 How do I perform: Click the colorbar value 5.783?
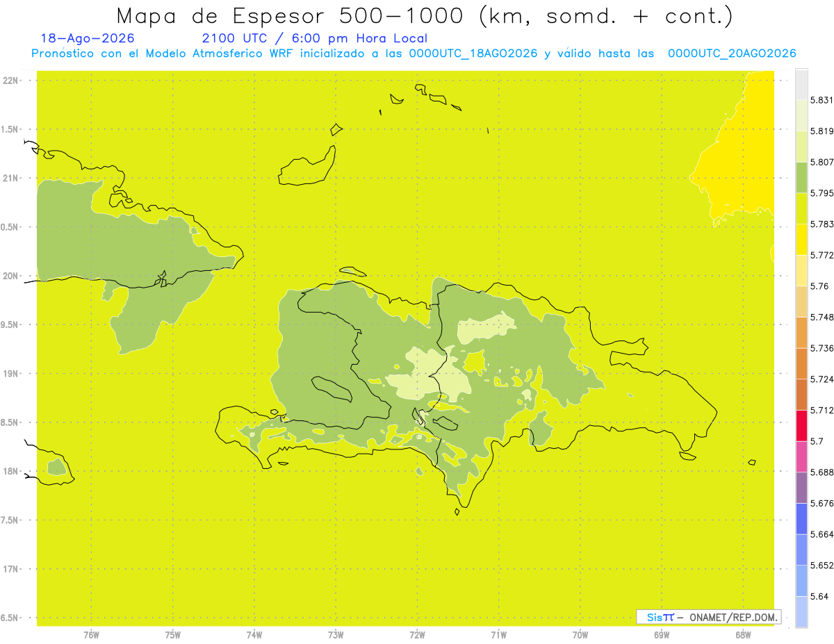click(x=822, y=224)
